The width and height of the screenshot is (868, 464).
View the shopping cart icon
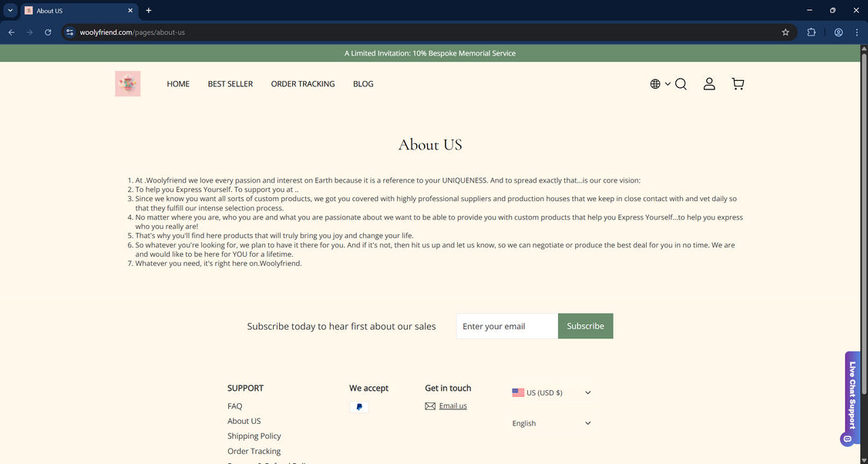click(738, 83)
